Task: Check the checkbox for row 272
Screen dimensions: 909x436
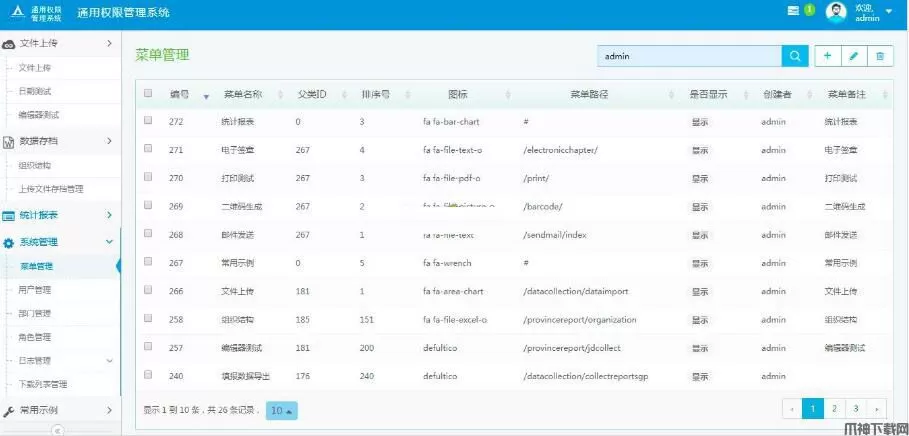Action: click(148, 121)
